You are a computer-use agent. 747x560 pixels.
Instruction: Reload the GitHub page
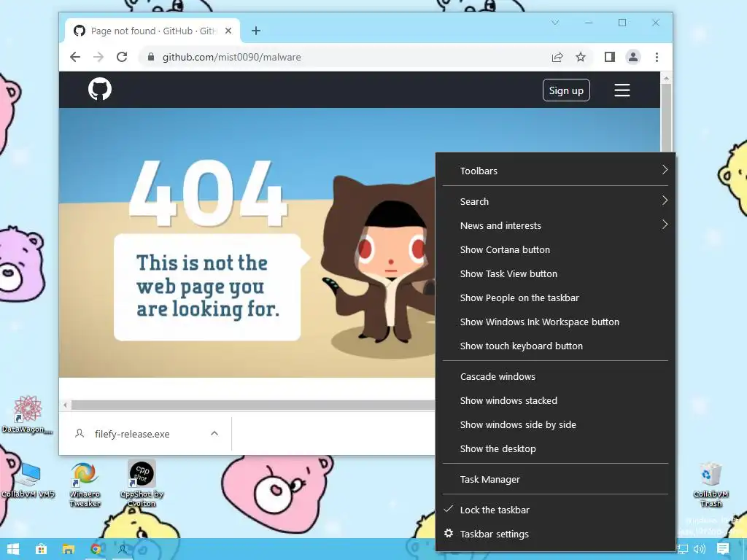point(122,57)
